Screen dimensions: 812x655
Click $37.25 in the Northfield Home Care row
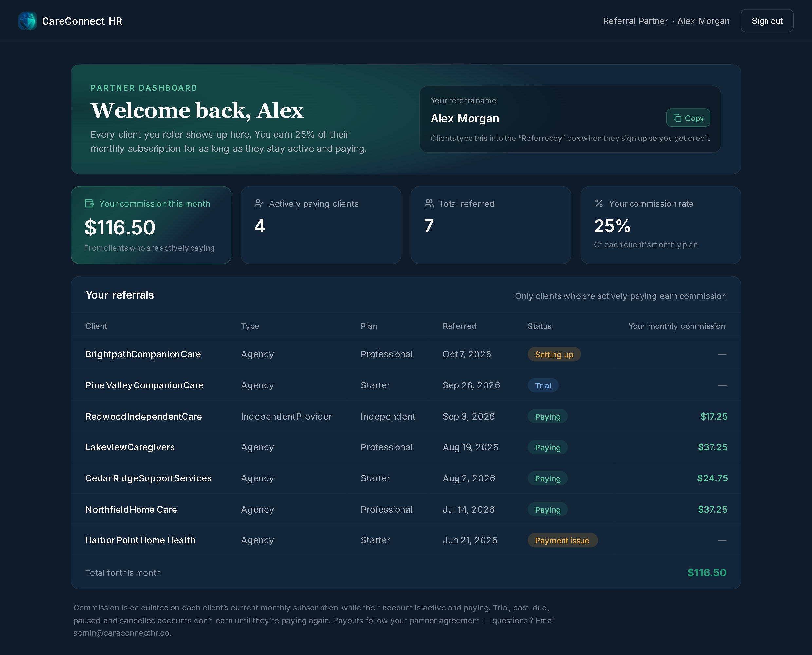coord(712,509)
